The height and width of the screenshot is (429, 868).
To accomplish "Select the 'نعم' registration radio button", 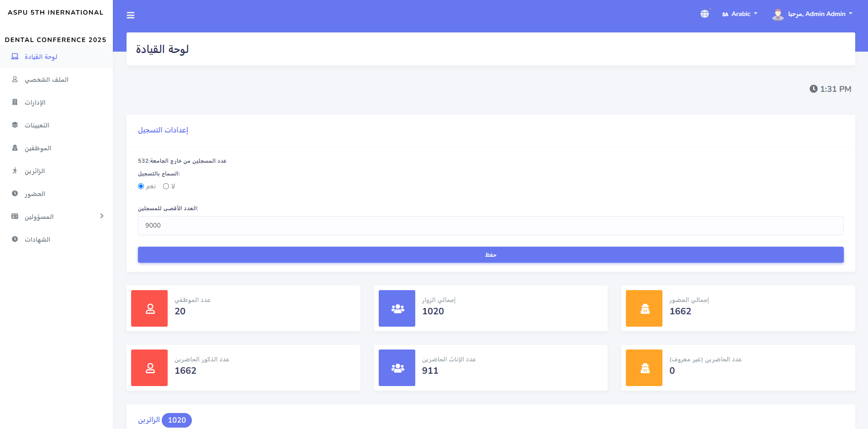I will [141, 186].
